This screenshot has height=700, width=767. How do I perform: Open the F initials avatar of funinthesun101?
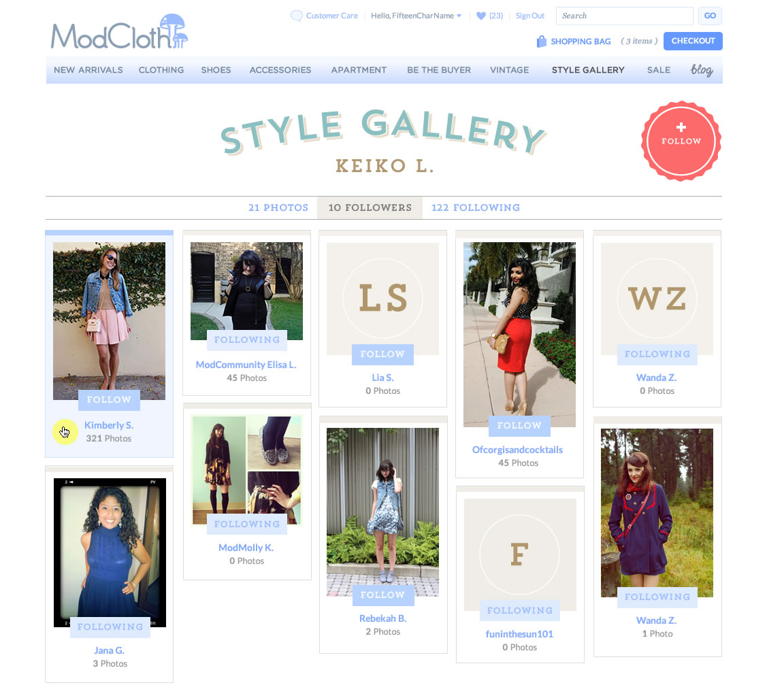pyautogui.click(x=519, y=554)
